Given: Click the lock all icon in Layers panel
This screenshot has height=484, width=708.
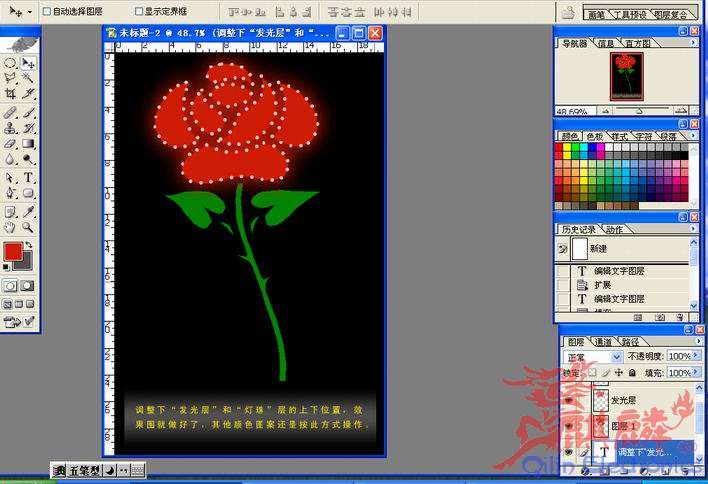Looking at the screenshot, I should (x=632, y=372).
